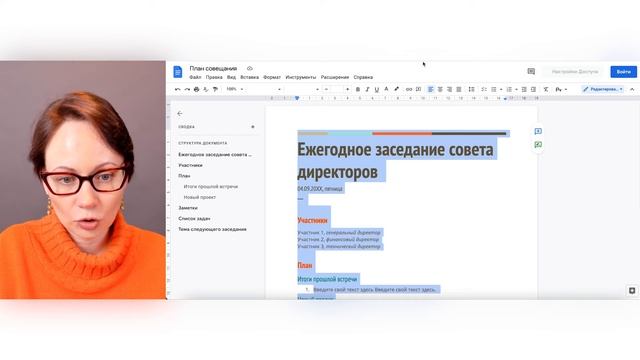The width and height of the screenshot is (640, 360).
Task: Insert a link from the toolbar
Action: 409,89
